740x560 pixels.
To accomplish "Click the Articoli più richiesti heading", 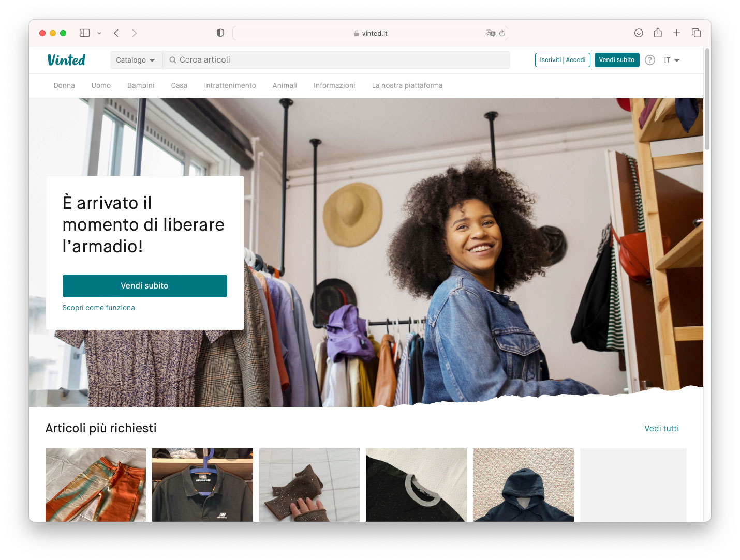I will point(101,428).
